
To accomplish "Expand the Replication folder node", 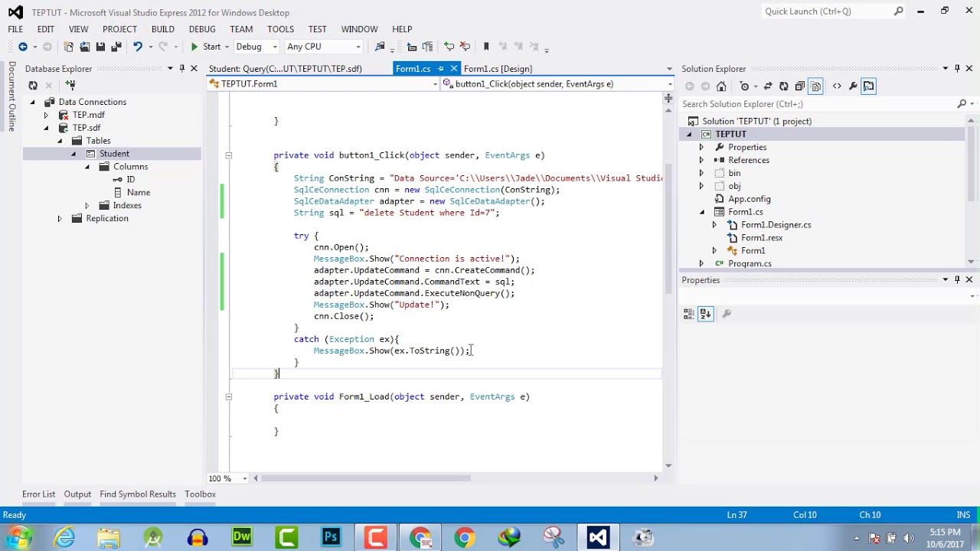I will click(59, 219).
